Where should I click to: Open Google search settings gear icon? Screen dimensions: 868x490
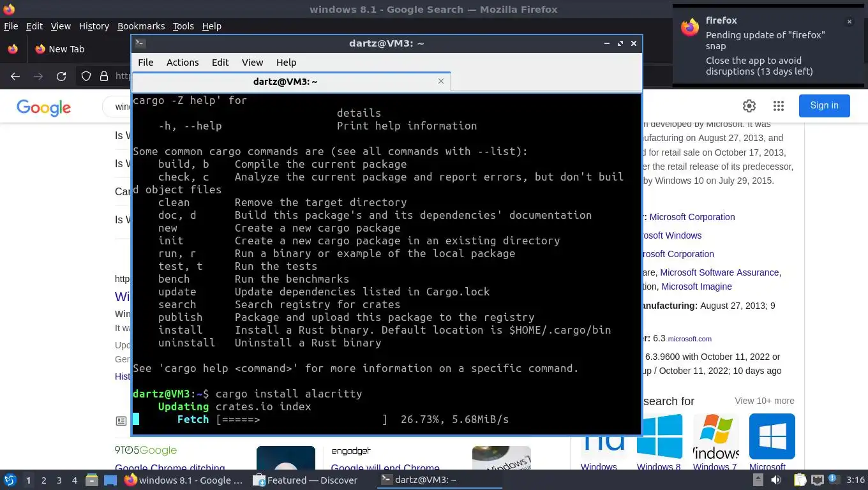pos(749,106)
